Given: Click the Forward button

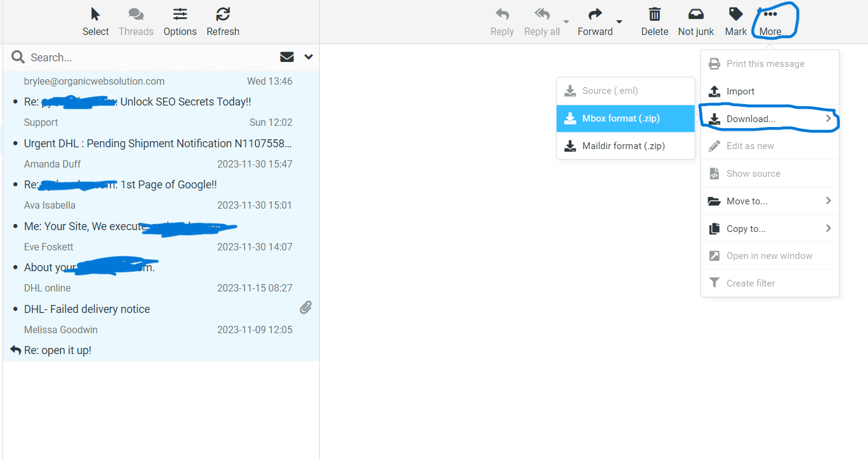Looking at the screenshot, I should click(595, 22).
